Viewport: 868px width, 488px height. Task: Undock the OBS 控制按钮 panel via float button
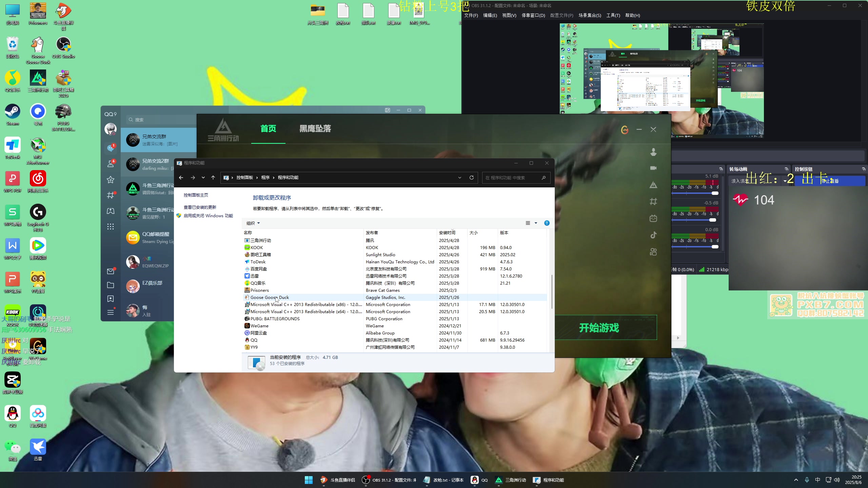[x=864, y=169]
